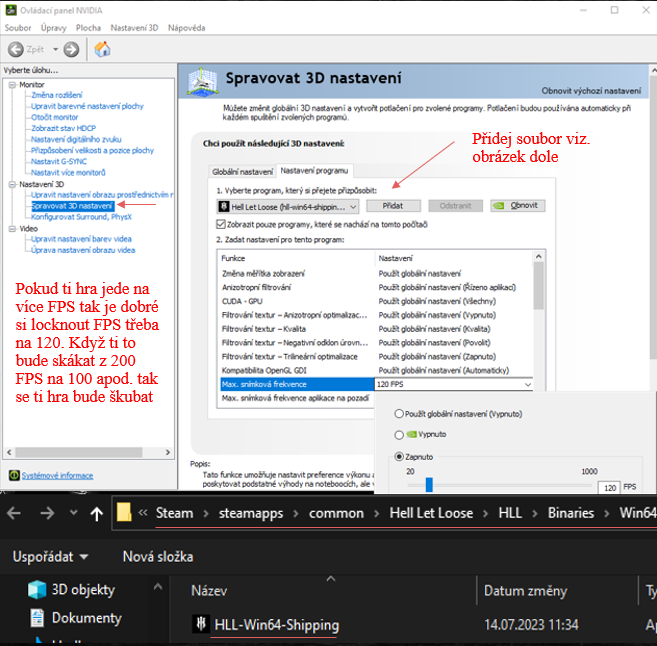Click the Explorer forward arrow
This screenshot has height=646, width=657.
pyautogui.click(x=47, y=513)
